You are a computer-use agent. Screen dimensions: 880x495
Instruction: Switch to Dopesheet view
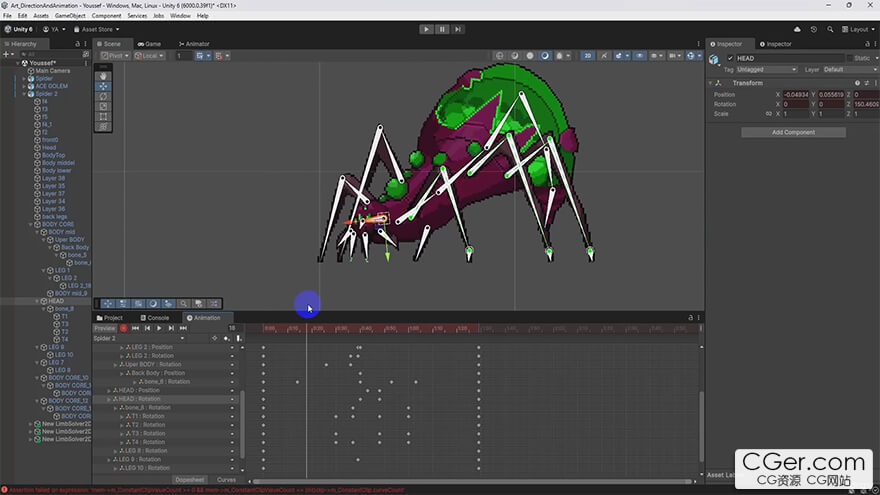[190, 480]
